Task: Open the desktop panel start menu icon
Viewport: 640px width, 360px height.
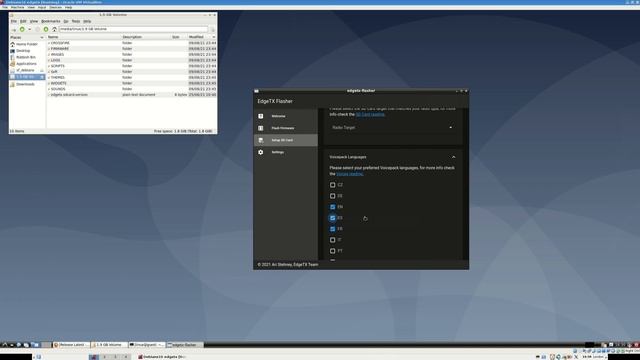Action: click(x=4, y=345)
